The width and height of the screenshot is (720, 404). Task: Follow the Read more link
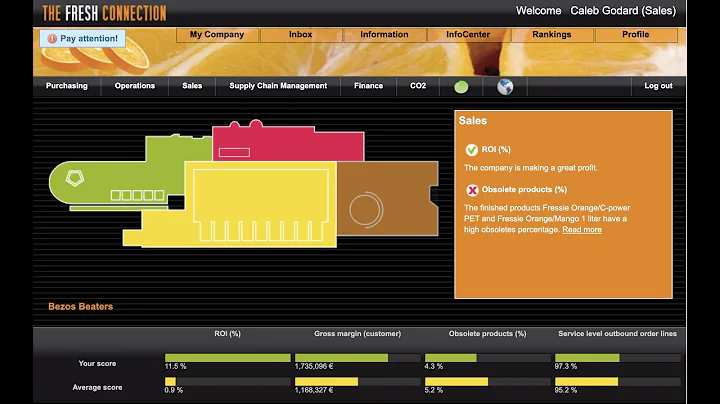(582, 230)
